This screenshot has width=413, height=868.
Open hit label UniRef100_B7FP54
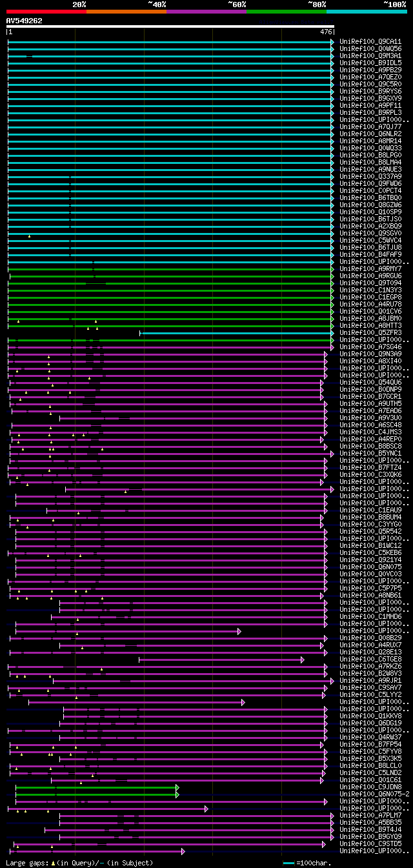coord(370,745)
